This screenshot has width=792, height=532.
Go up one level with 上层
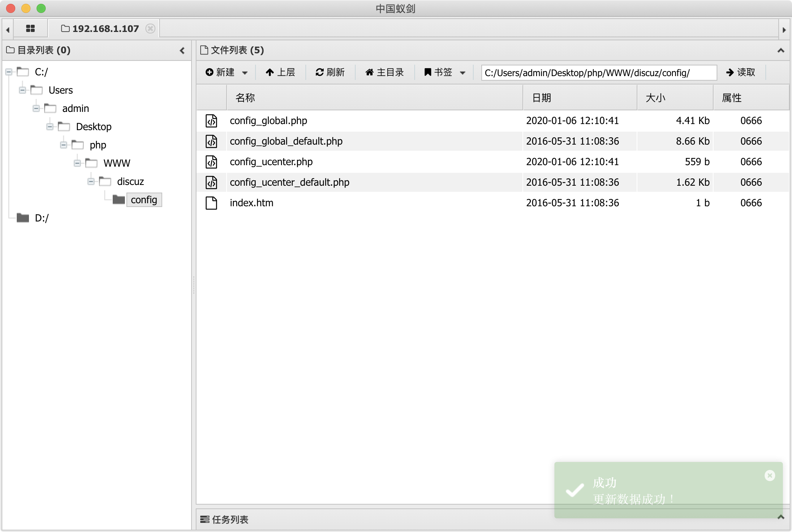[280, 72]
